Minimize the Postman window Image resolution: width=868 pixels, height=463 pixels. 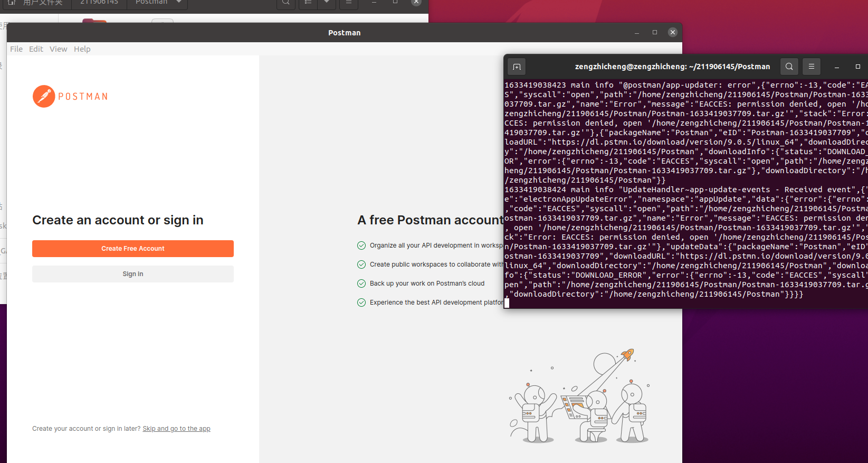[637, 33]
